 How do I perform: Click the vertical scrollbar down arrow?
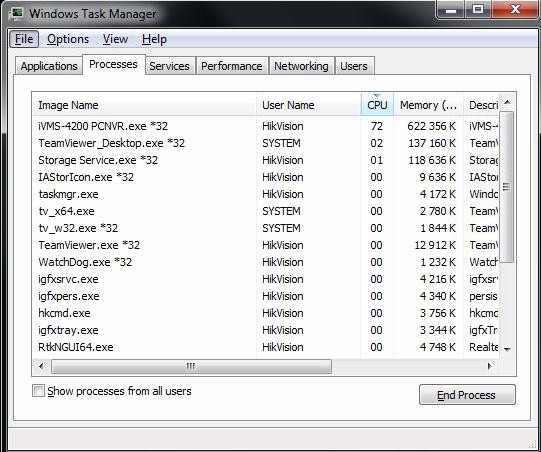click(507, 350)
